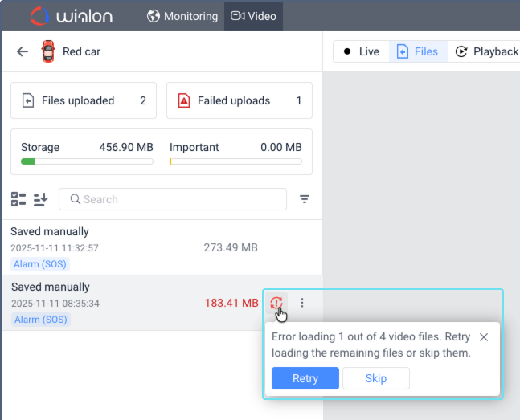The width and height of the screenshot is (520, 420).
Task: Click the select-all checklist icon
Action: [18, 199]
